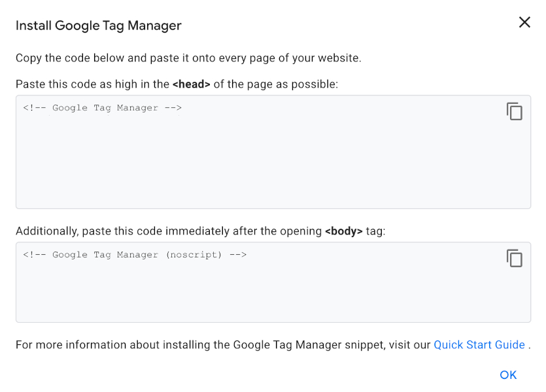Screen dimensions: 546x392
Task: Click OK to finish installation
Action: 508,374
